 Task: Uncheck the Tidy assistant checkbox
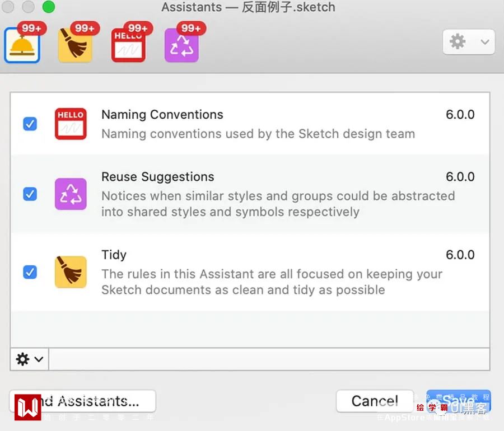[x=30, y=272]
